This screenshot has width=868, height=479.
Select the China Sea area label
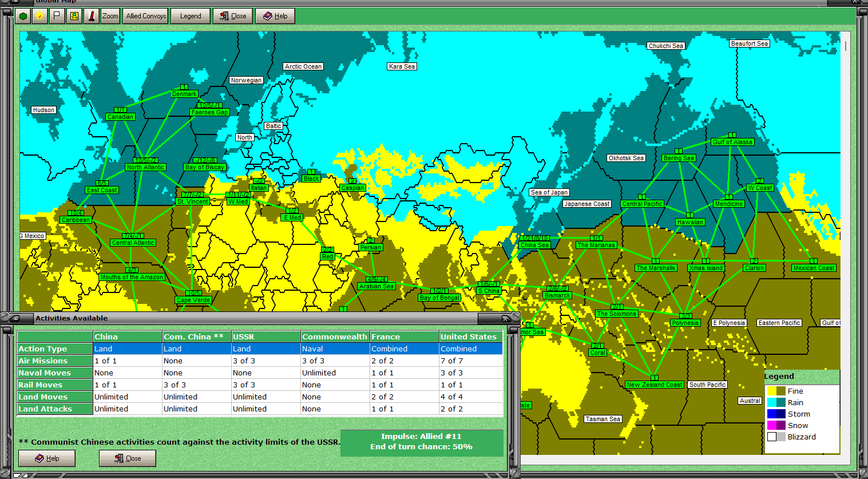(535, 245)
